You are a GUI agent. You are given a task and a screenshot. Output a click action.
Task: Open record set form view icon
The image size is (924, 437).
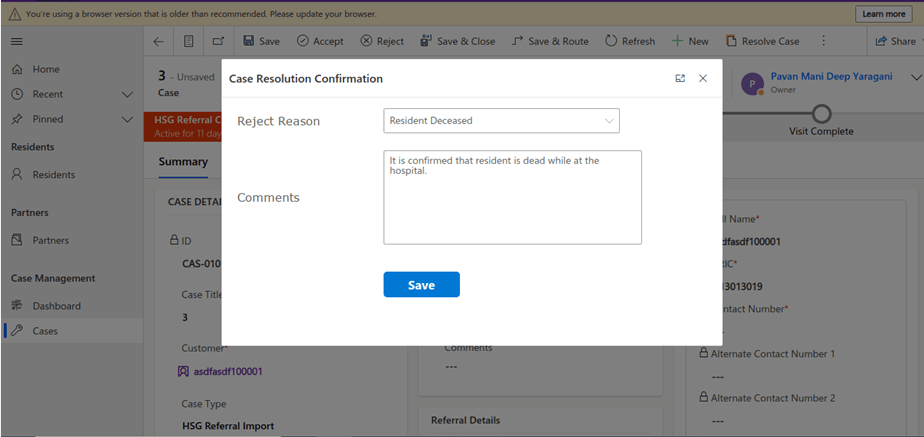(x=188, y=41)
